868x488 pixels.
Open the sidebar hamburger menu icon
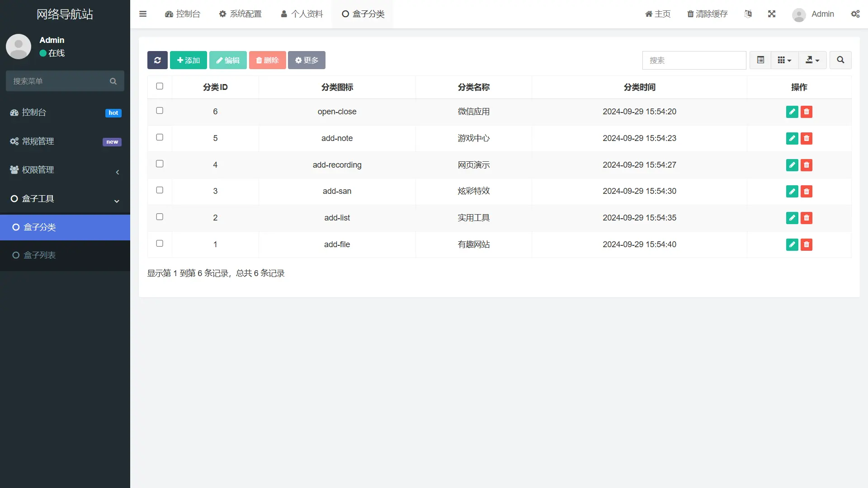point(143,14)
